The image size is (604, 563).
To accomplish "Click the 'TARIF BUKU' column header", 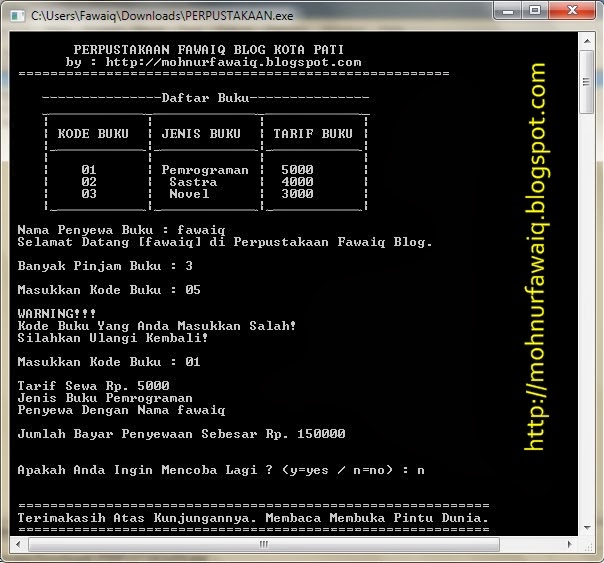I will point(313,134).
